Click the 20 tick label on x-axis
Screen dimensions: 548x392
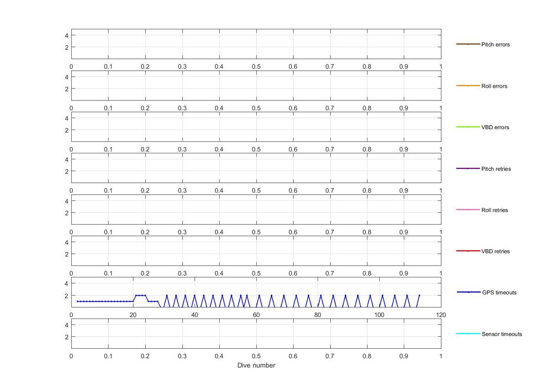coord(133,315)
